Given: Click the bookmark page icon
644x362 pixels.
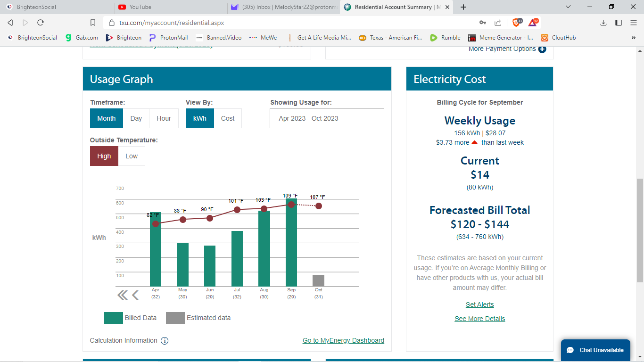Looking at the screenshot, I should 93,23.
